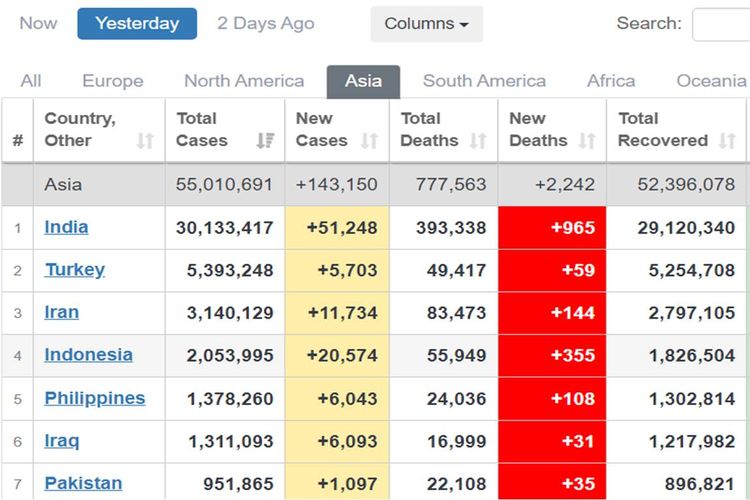Switch to the Africa tab
The height and width of the screenshot is (500, 750).
(x=611, y=81)
